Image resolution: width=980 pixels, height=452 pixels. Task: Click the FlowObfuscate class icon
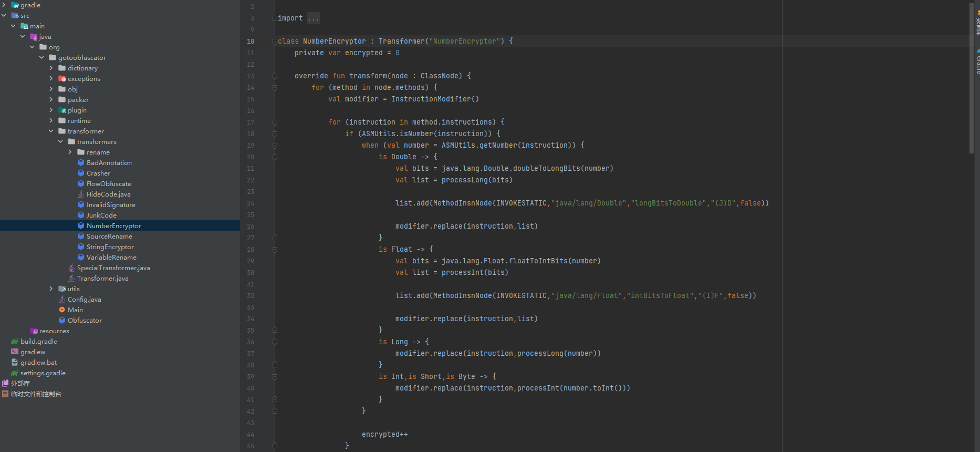point(81,183)
